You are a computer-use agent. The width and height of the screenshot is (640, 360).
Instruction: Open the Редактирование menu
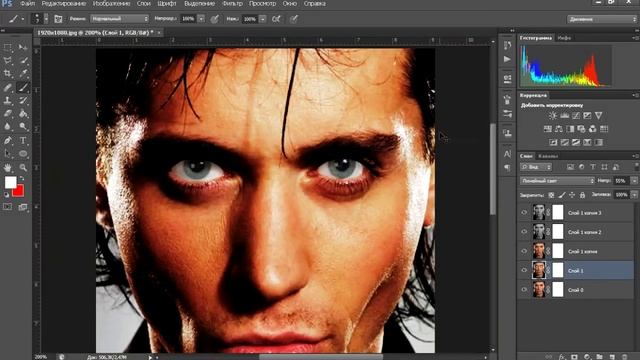[64, 4]
